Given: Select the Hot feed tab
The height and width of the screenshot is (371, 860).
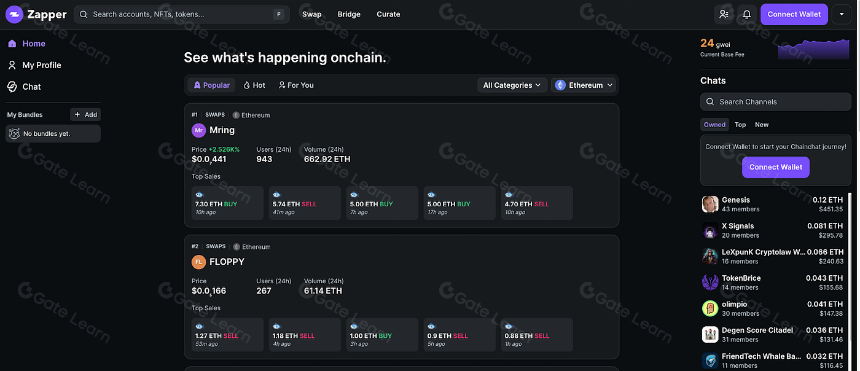Looking at the screenshot, I should [254, 85].
